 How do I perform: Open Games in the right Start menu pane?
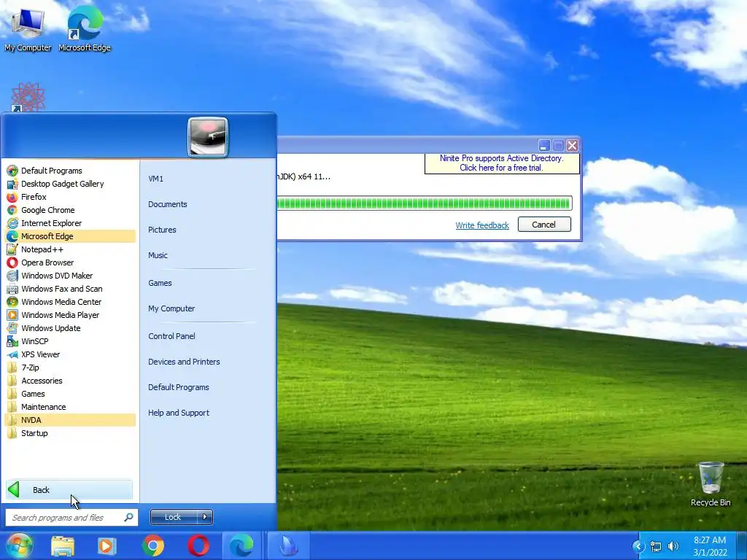point(160,283)
